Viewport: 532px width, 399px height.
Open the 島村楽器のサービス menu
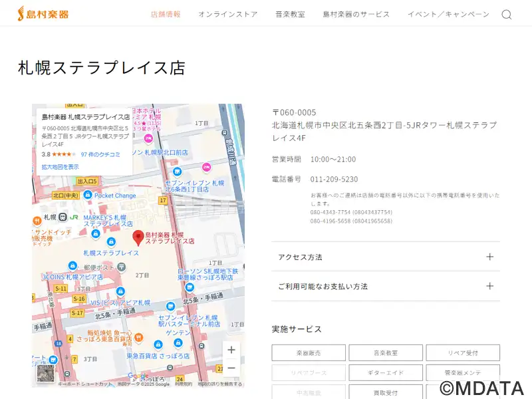(x=356, y=14)
